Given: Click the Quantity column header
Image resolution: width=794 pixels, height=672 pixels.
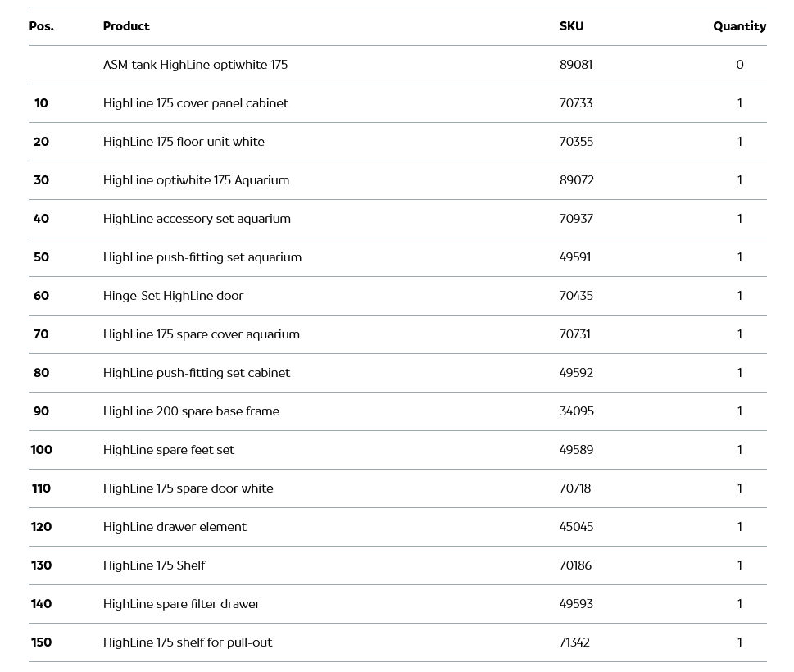Looking at the screenshot, I should (x=739, y=26).
